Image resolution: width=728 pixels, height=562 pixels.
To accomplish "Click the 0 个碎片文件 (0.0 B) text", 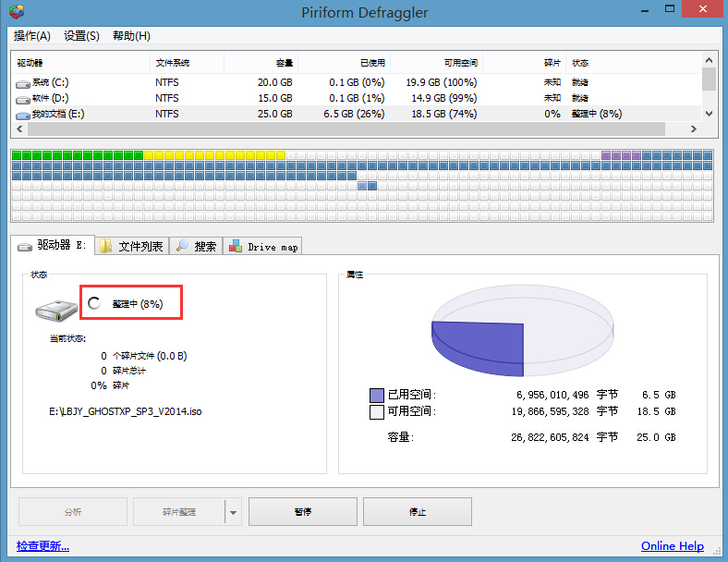I will click(144, 356).
